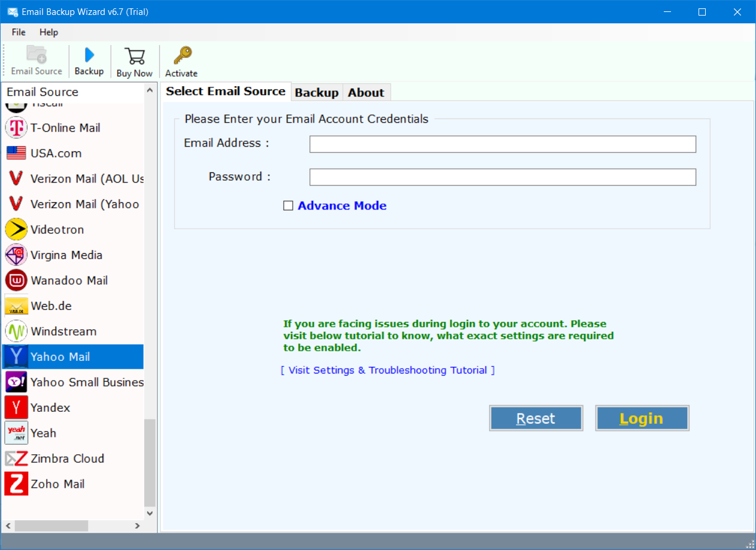Screen dimensions: 756x550
Task: Switch to the Select Email Source tab
Action: click(x=226, y=91)
